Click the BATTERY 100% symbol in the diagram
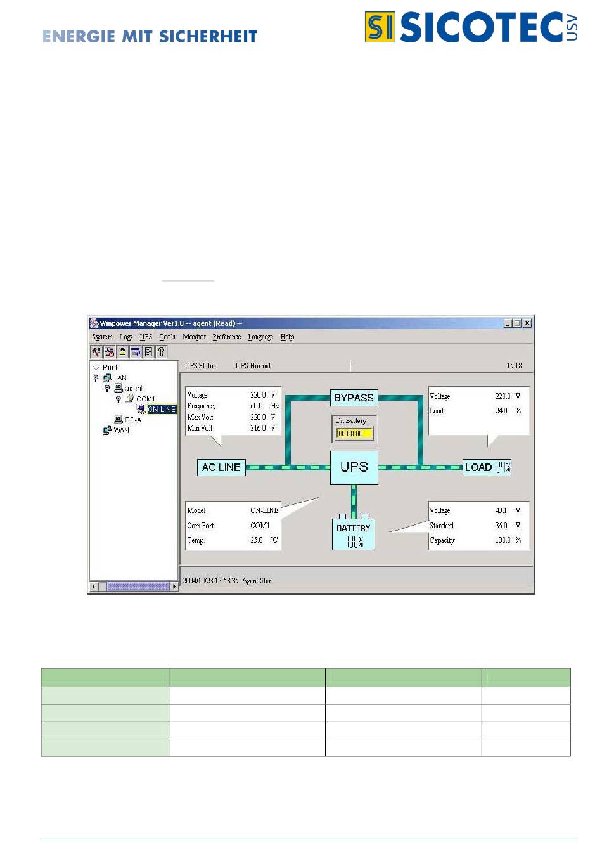Screen dimensions: 602x868 (x=354, y=533)
